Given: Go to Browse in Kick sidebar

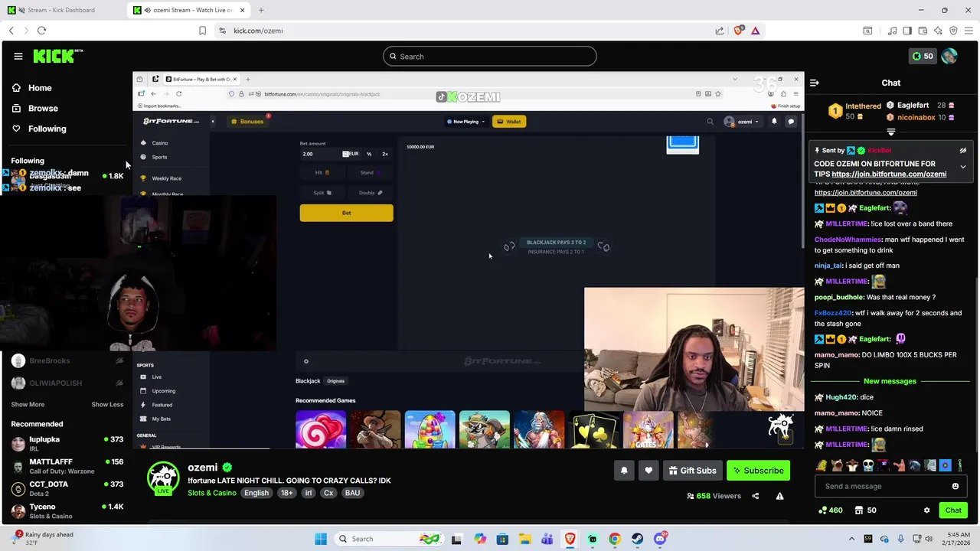Looking at the screenshot, I should 34,109.
